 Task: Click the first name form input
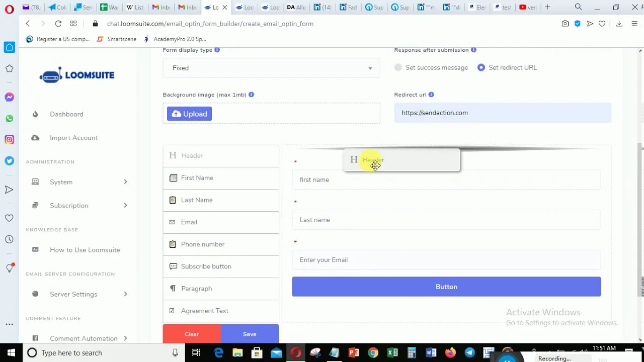446,179
